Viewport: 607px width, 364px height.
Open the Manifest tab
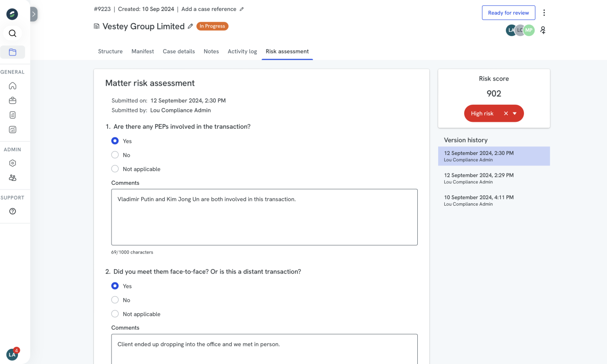[142, 51]
